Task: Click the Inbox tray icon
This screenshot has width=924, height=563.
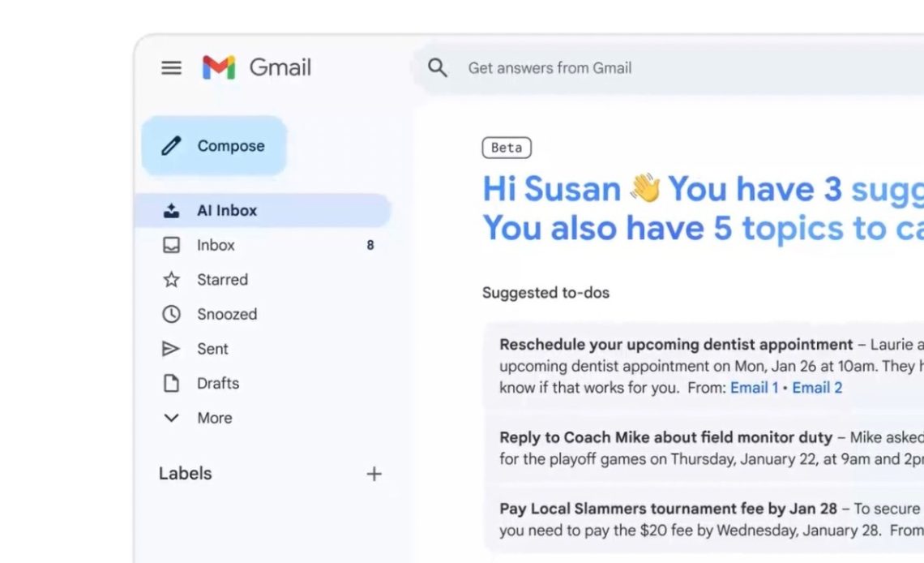Action: [x=172, y=245]
